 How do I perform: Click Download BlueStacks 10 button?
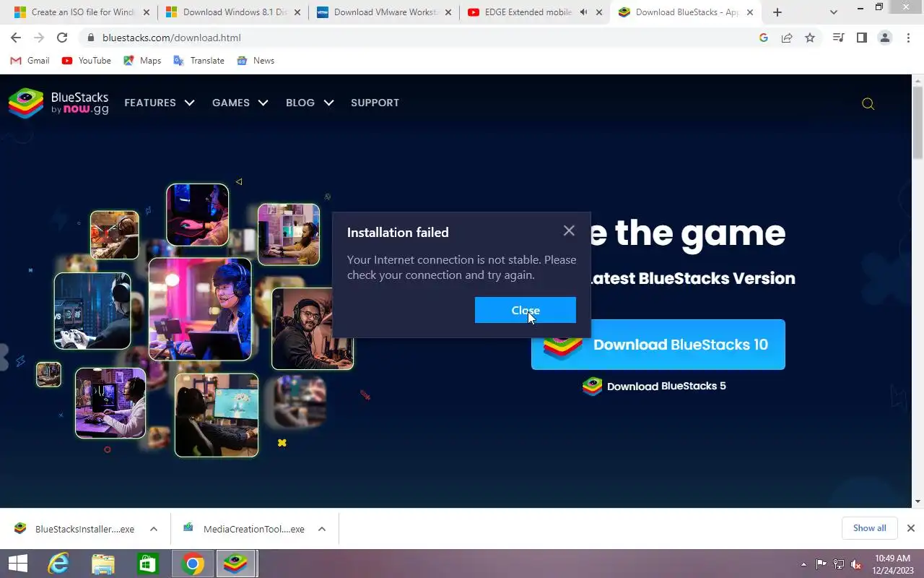tap(658, 345)
